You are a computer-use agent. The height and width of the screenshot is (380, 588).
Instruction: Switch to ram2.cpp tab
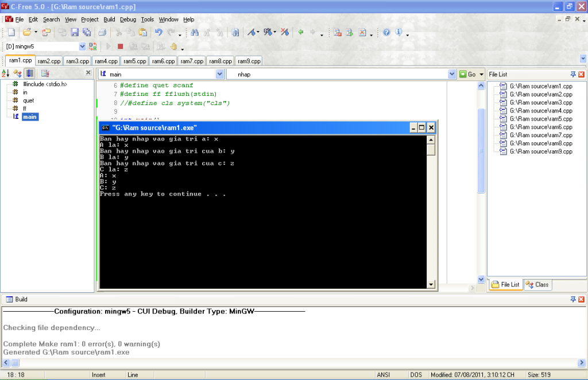[49, 61]
